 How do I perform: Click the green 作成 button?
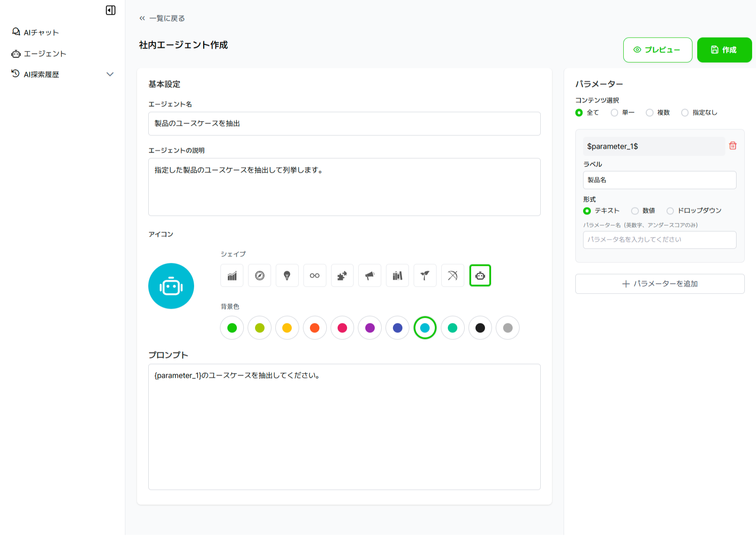tap(724, 50)
